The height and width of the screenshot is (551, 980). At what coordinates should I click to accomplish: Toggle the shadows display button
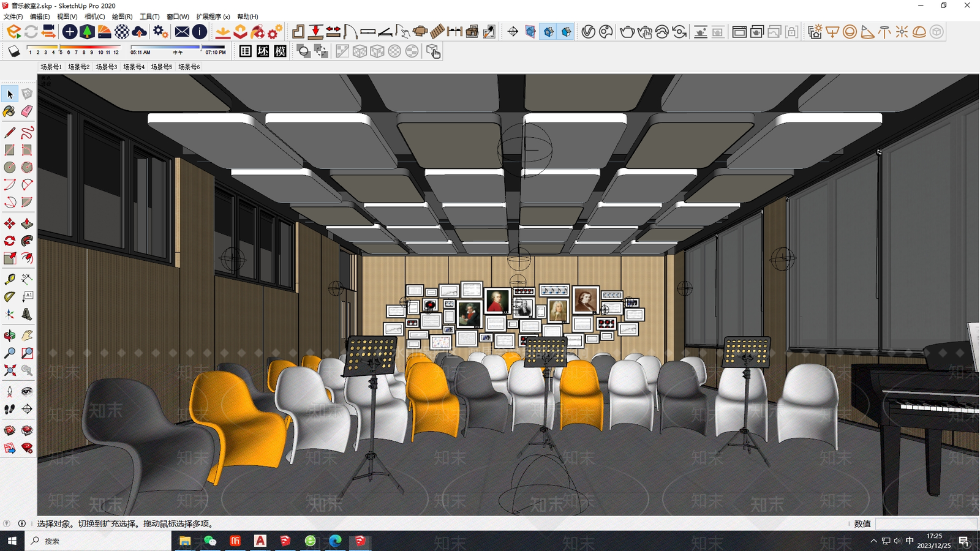pos(14,51)
